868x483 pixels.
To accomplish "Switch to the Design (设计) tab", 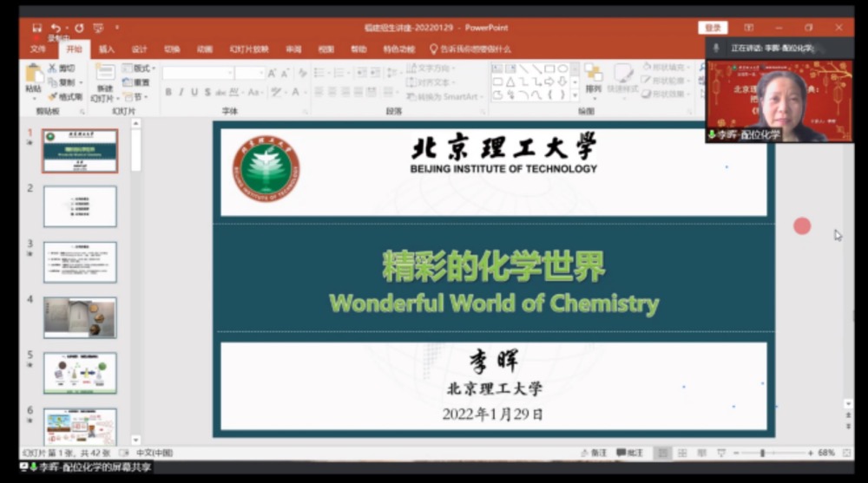I will click(139, 49).
